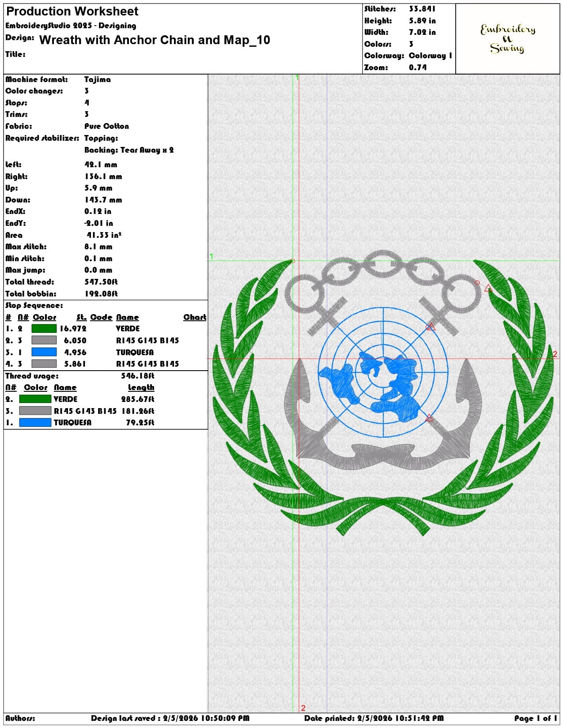The height and width of the screenshot is (728, 563).
Task: Click gray swatch in stop sequence row 4
Action: (44, 364)
